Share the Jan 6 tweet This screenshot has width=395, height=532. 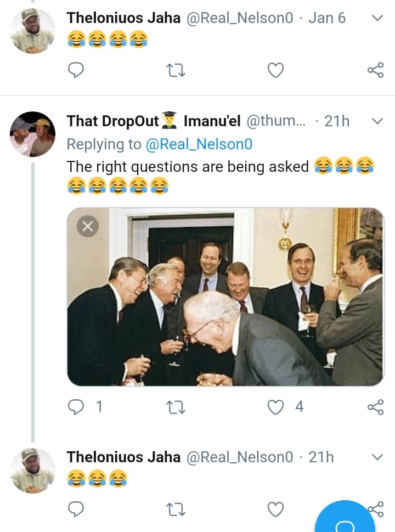click(x=375, y=70)
